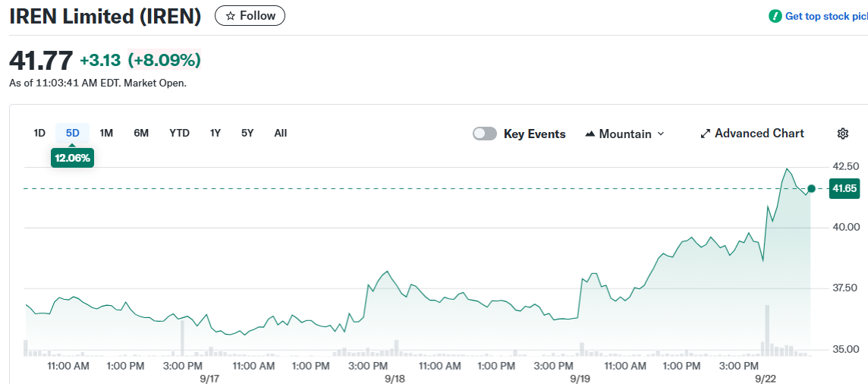
Task: Click the 41.77 stock price
Action: [x=42, y=60]
